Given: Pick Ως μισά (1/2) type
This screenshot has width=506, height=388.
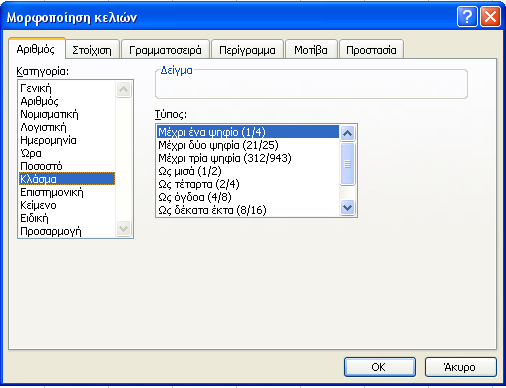Looking at the screenshot, I should [x=248, y=171].
